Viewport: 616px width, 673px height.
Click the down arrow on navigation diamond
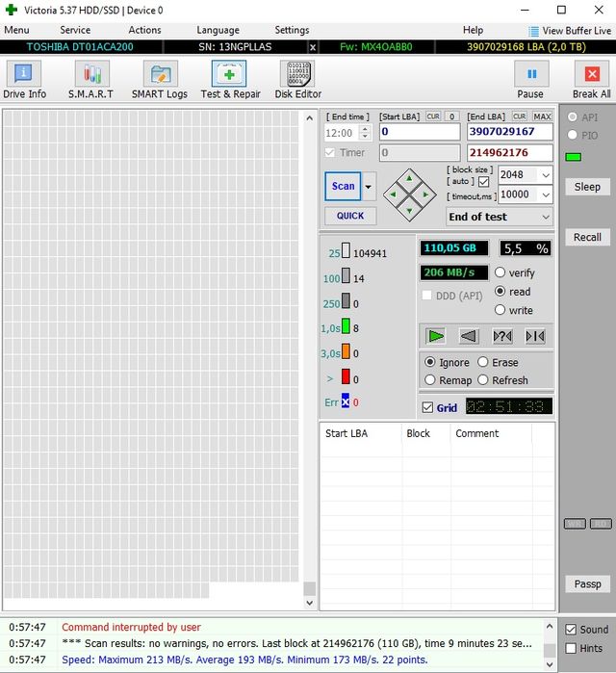(409, 211)
